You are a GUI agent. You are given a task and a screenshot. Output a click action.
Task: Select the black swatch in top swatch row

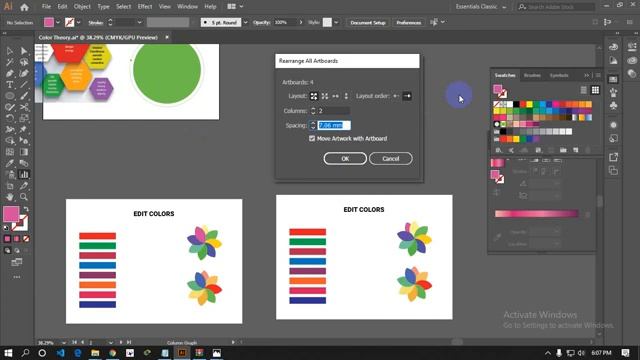516,104
